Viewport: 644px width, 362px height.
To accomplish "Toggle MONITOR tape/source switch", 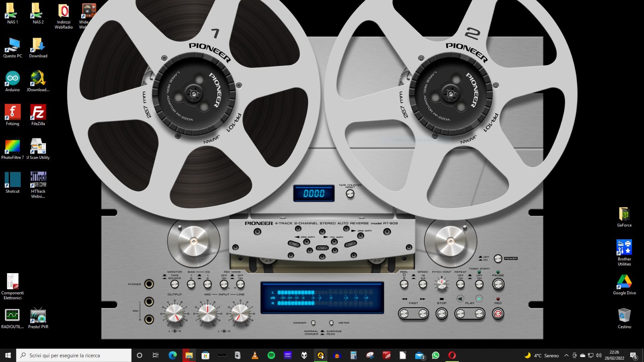I will (174, 284).
